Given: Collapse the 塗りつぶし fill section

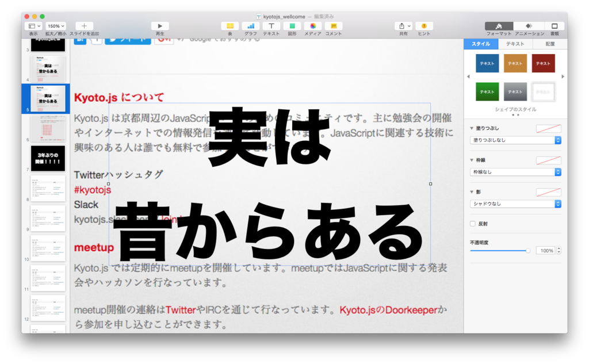Looking at the screenshot, I should click(472, 128).
